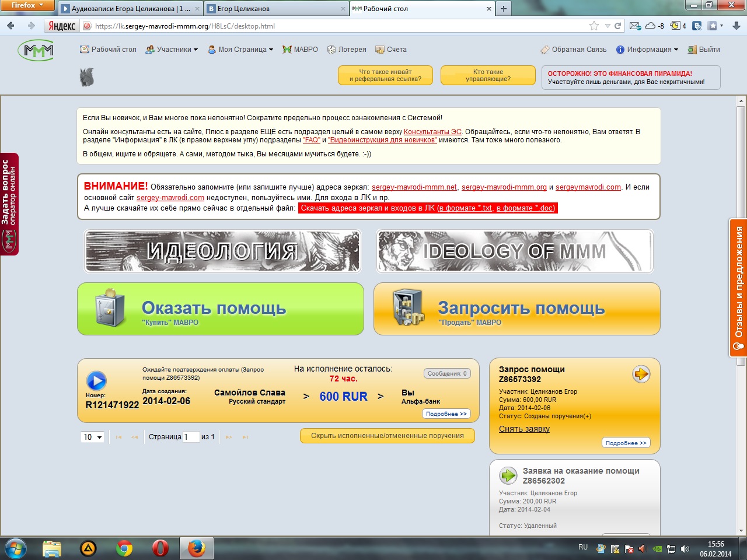Screen dimensions: 747x560
Task: Follow the sergey-mavrodi-mmm.net mirror link
Action: point(414,187)
